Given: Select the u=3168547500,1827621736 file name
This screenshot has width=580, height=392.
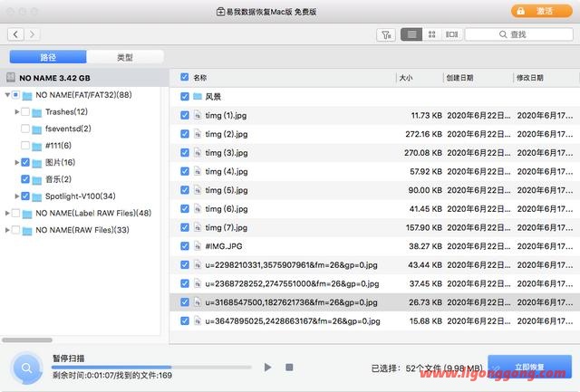Looking at the screenshot, I should [x=292, y=302].
